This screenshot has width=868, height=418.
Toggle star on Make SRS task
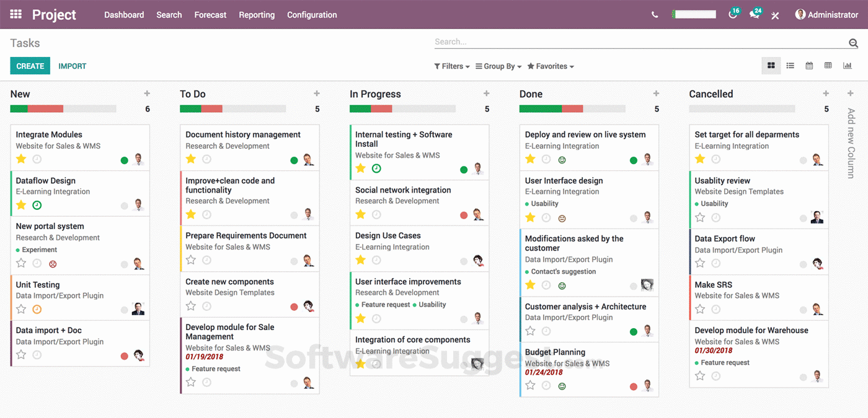click(x=700, y=308)
